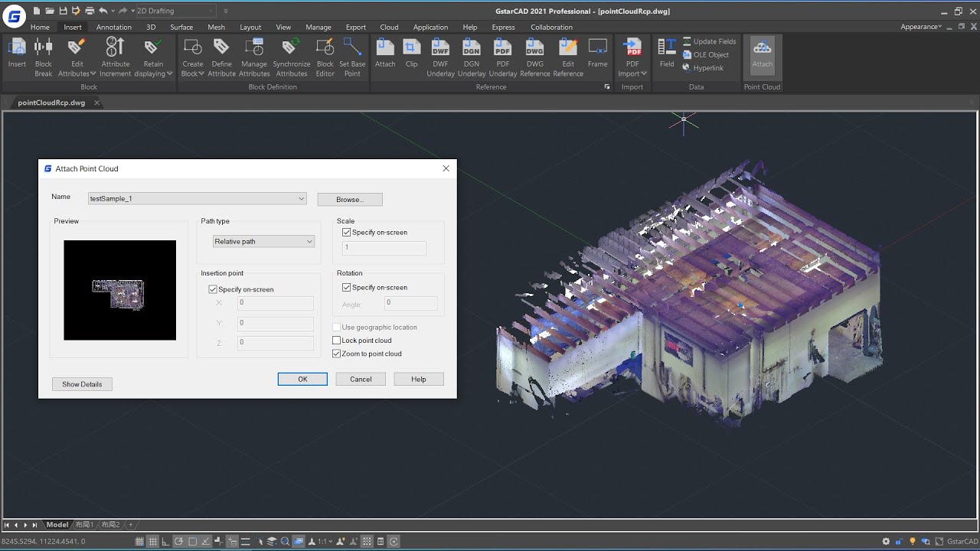Open the Express ribbon tab
980x551 pixels.
pos(503,27)
